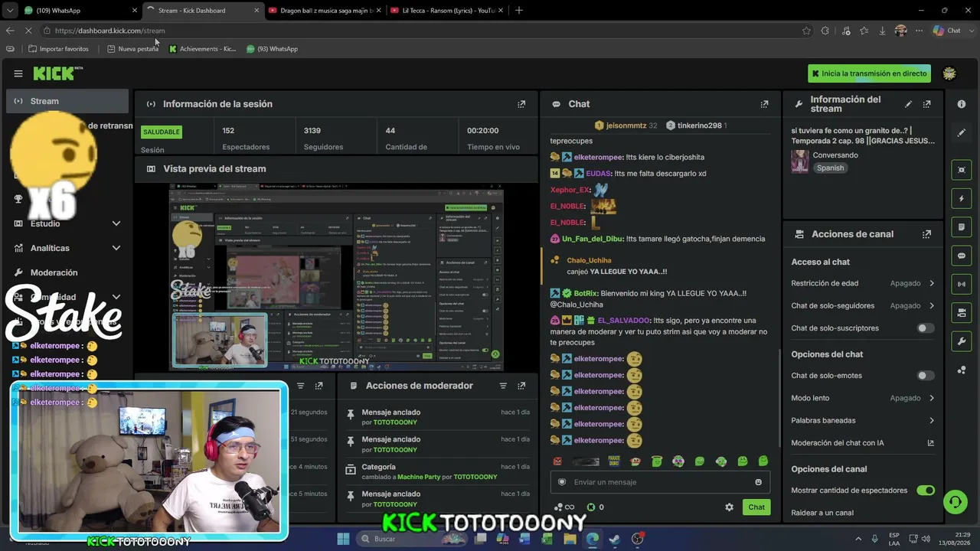Open the hamburger menu beside the Kick logo
This screenshot has width=980, height=551.
[x=18, y=73]
